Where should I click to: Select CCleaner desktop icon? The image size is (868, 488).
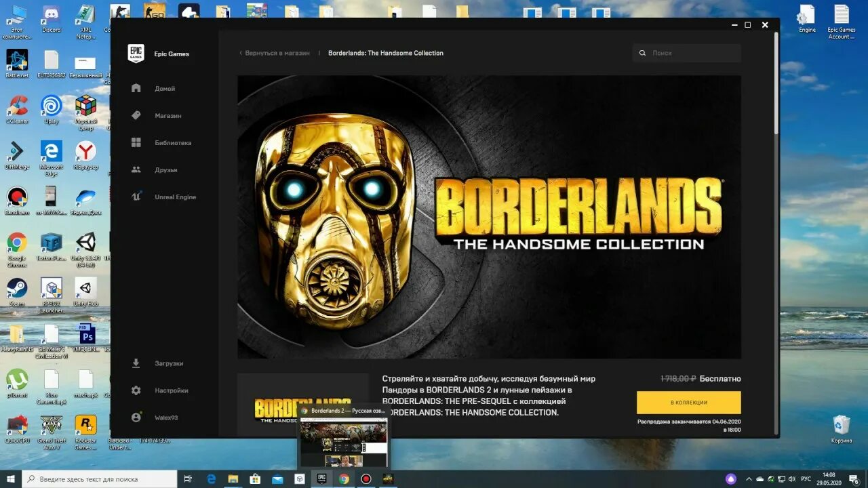(x=17, y=110)
